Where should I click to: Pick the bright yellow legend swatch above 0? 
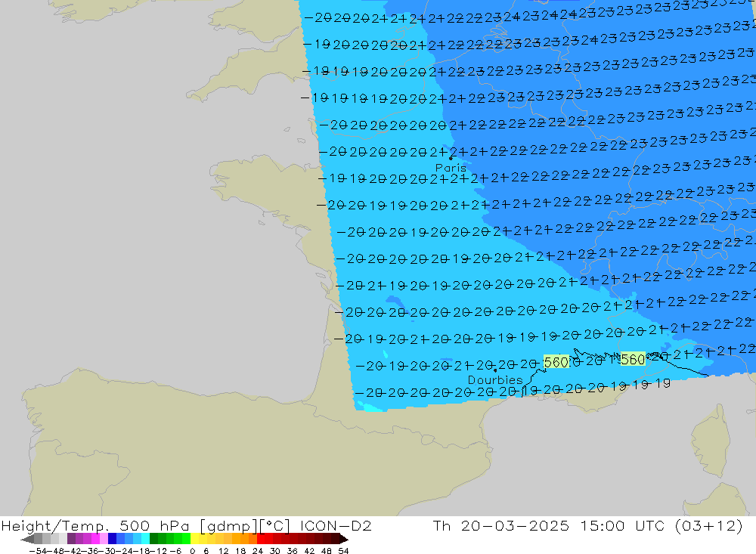[x=195, y=539]
